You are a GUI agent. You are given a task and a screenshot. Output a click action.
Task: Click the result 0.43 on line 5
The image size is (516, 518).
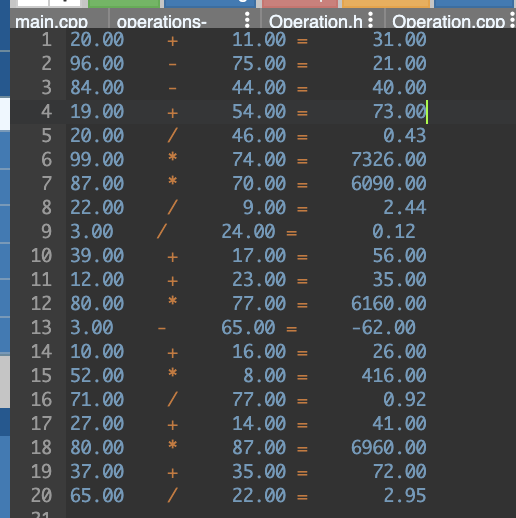point(405,136)
